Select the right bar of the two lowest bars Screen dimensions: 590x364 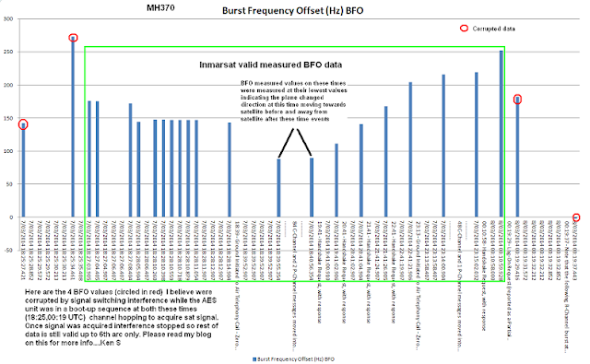pyautogui.click(x=312, y=187)
